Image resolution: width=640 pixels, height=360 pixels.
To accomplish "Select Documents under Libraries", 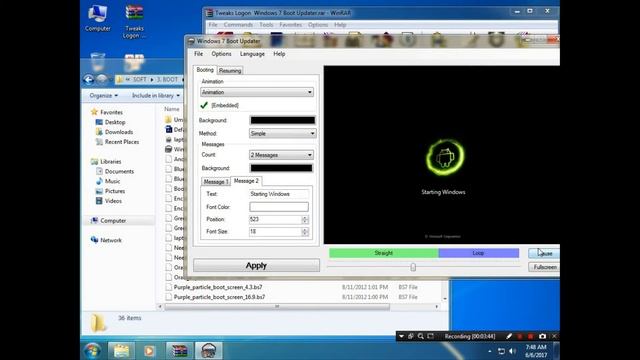I will (115, 171).
